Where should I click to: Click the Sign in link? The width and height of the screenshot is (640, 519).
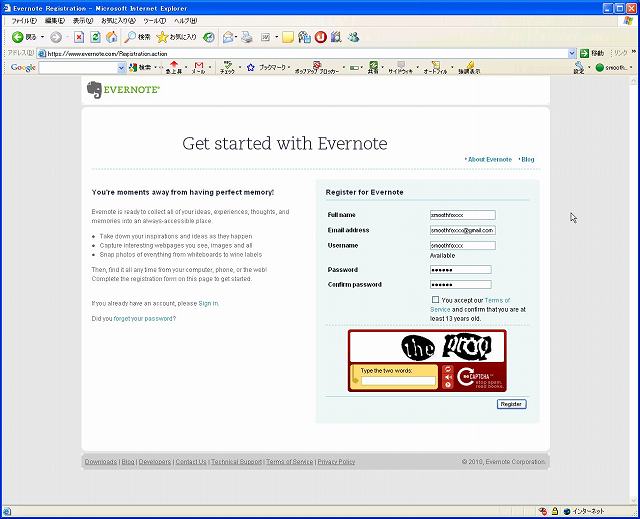pos(208,304)
